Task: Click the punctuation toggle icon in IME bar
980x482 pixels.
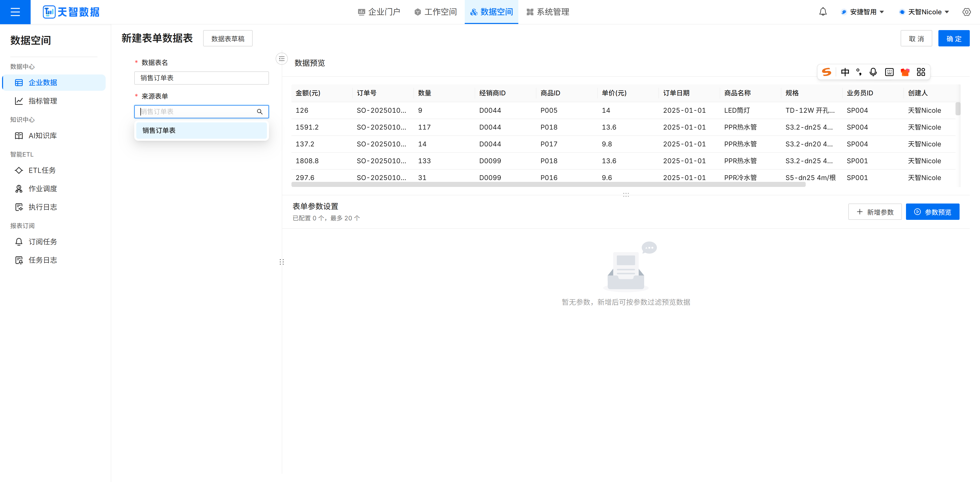Action: point(859,72)
